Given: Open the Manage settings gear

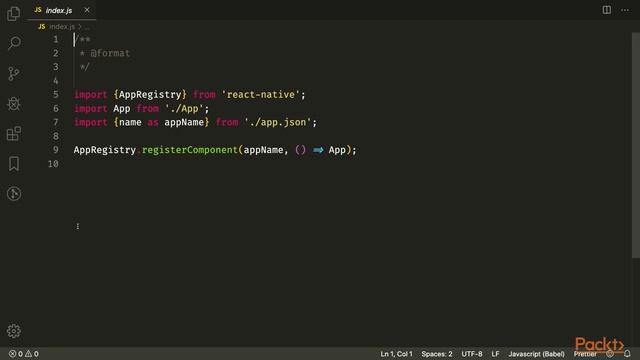Looking at the screenshot, I should click(14, 331).
